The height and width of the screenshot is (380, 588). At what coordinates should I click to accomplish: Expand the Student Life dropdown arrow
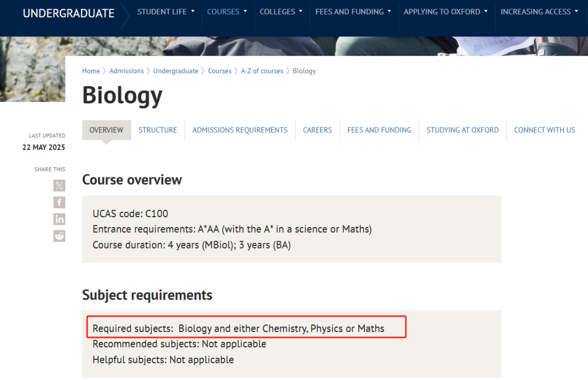(193, 11)
